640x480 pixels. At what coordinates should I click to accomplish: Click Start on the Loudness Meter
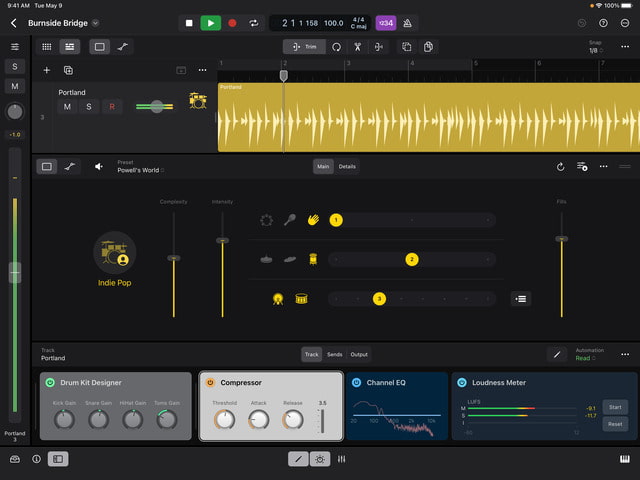pos(616,407)
